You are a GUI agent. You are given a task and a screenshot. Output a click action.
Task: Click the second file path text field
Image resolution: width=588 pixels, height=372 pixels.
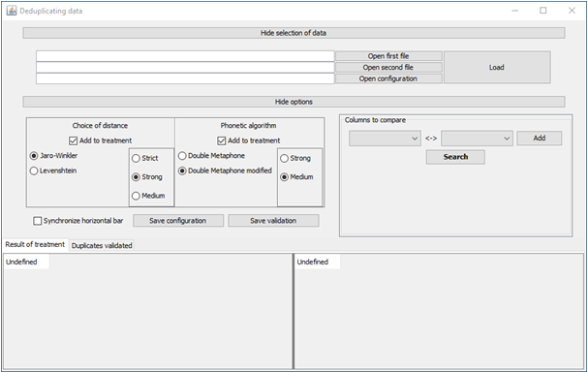click(x=185, y=68)
